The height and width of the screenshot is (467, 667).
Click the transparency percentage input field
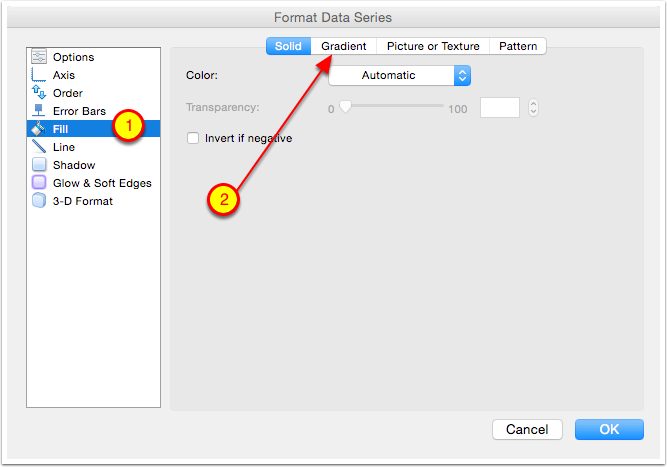click(x=500, y=108)
